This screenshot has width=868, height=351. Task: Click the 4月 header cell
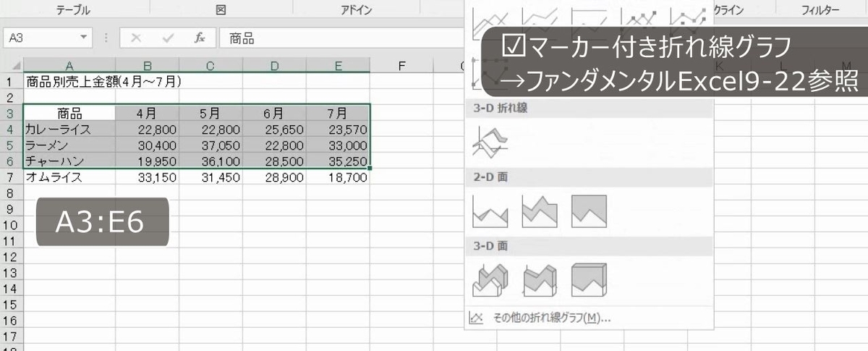(x=147, y=113)
